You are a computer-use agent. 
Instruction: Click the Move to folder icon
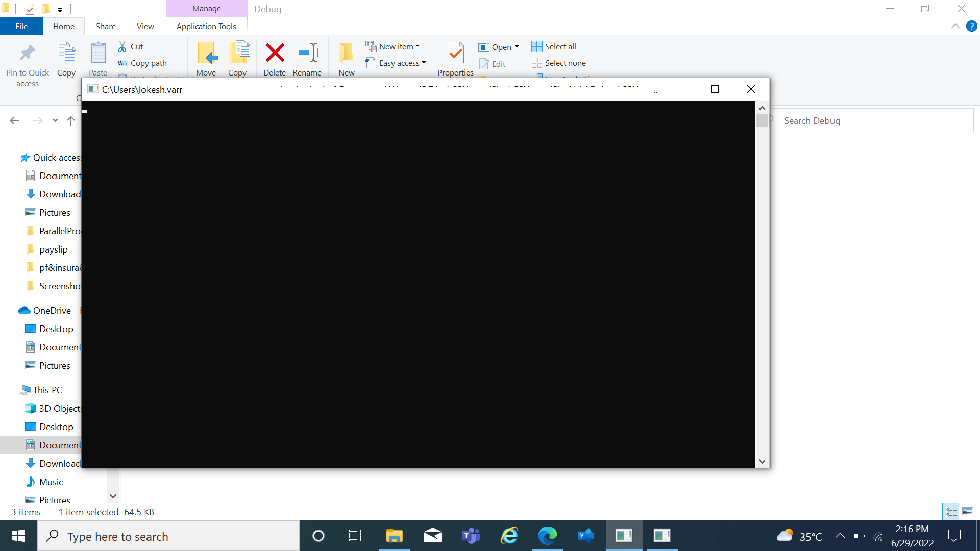[x=207, y=53]
